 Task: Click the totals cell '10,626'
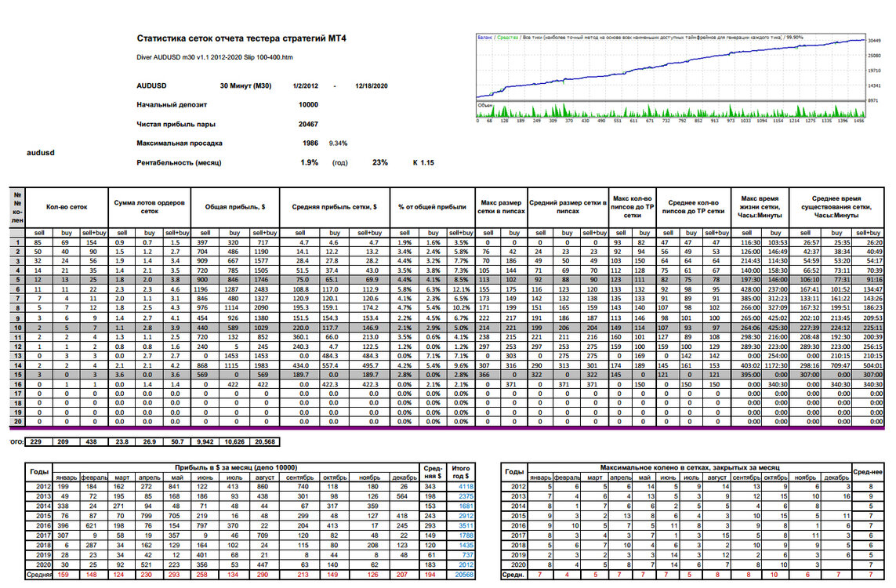pos(234,441)
